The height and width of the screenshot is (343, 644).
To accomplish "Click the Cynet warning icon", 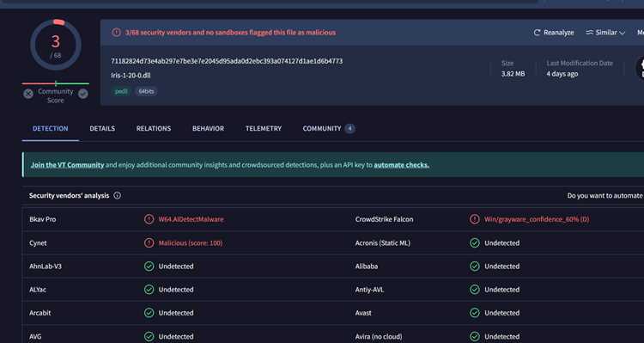I will (149, 243).
